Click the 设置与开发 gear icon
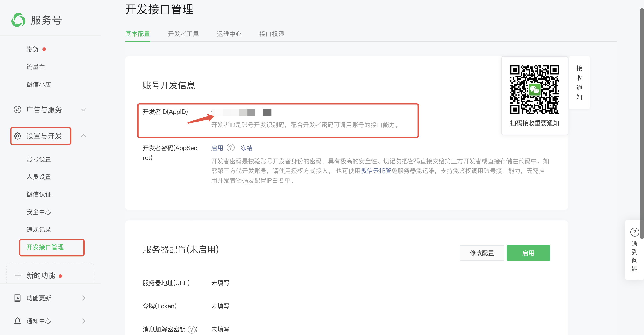The image size is (644, 335). [18, 136]
